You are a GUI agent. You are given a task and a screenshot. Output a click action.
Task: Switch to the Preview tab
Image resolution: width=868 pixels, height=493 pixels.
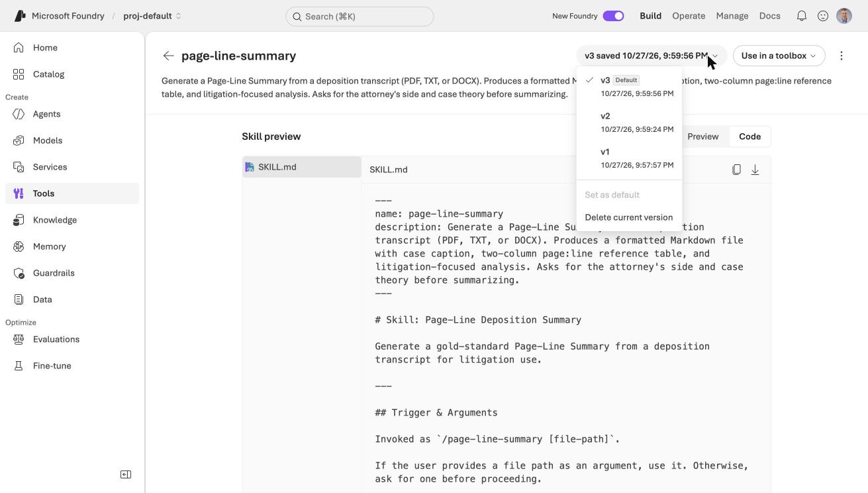coord(702,137)
